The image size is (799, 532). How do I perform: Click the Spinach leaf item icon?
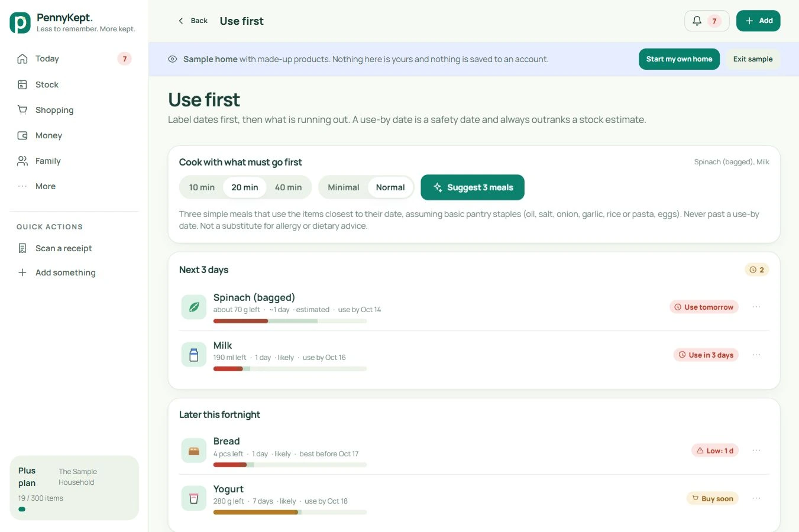tap(193, 307)
